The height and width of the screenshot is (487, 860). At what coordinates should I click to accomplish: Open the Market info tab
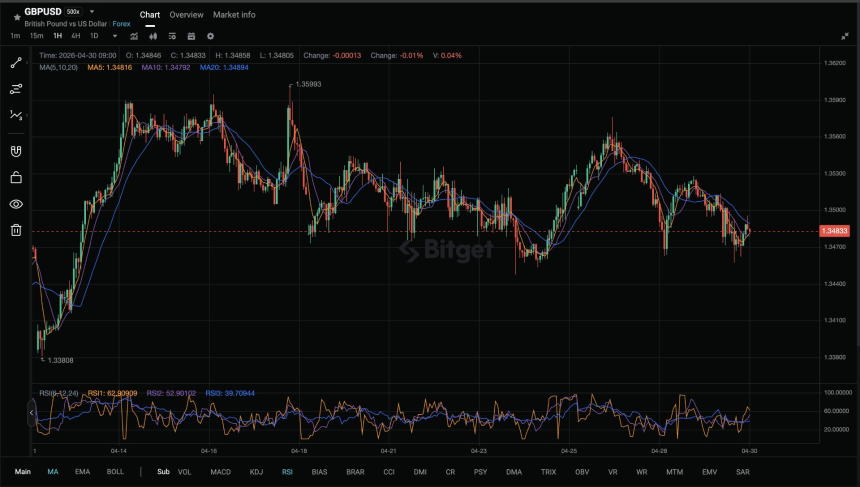(234, 15)
